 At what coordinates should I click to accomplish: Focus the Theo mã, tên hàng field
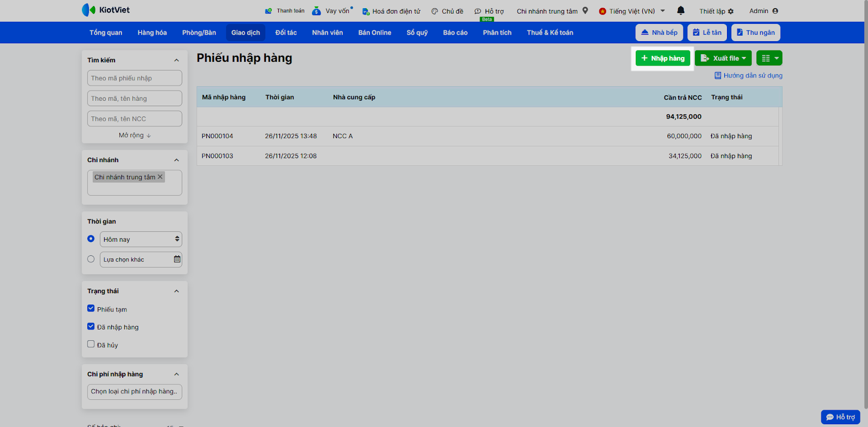click(x=135, y=99)
